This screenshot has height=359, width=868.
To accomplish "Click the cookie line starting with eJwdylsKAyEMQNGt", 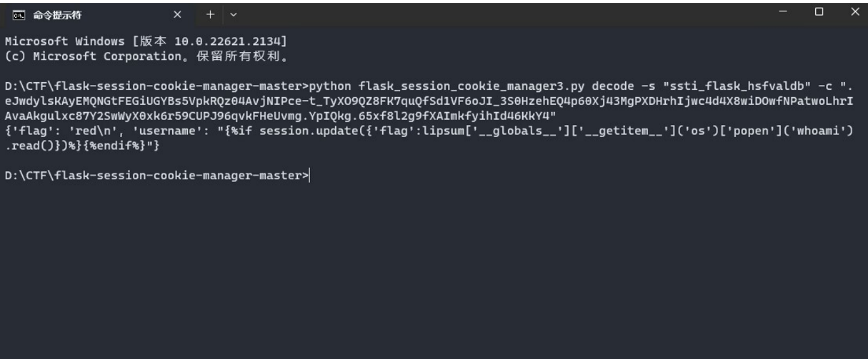I will click(x=429, y=101).
